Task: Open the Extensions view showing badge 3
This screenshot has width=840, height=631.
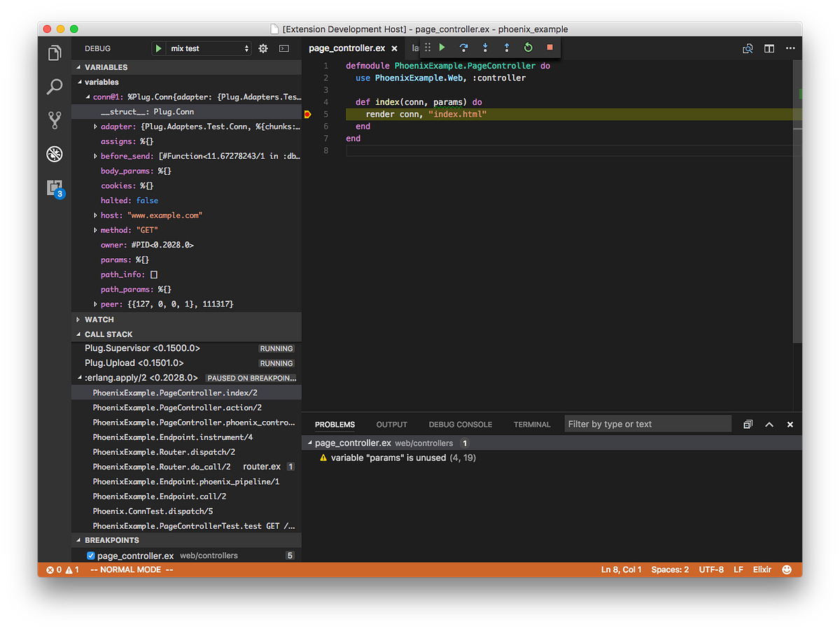Action: point(54,187)
